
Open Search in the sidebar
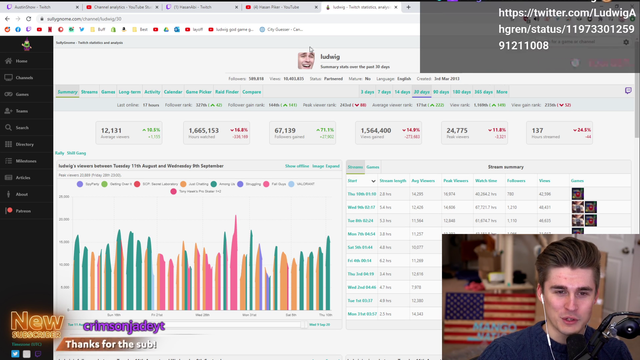click(22, 128)
